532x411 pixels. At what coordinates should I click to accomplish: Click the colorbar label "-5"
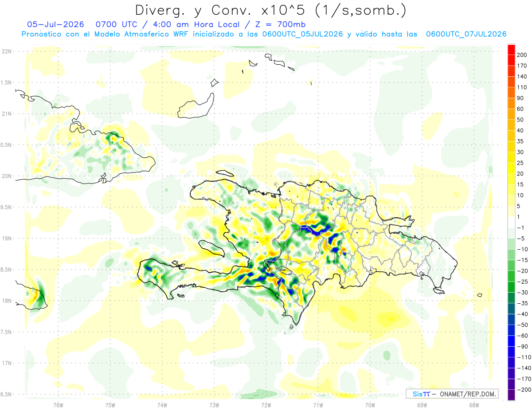(520, 238)
